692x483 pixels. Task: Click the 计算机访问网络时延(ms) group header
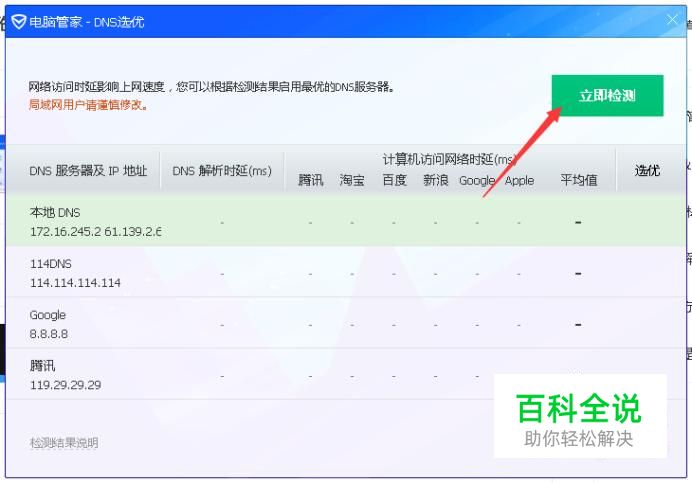click(x=449, y=159)
